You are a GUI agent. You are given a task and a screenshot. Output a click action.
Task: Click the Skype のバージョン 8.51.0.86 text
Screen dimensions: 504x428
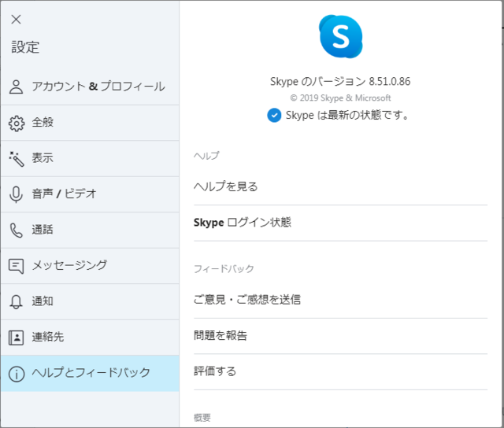point(340,82)
